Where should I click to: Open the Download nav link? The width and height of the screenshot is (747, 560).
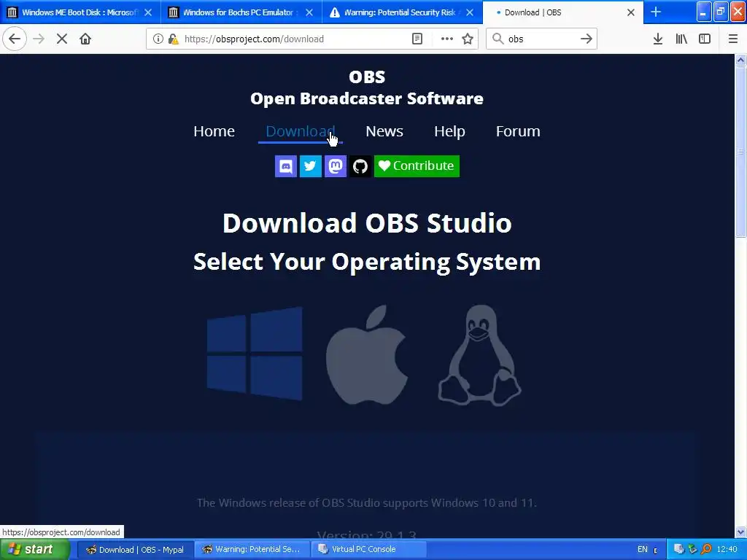301,131
